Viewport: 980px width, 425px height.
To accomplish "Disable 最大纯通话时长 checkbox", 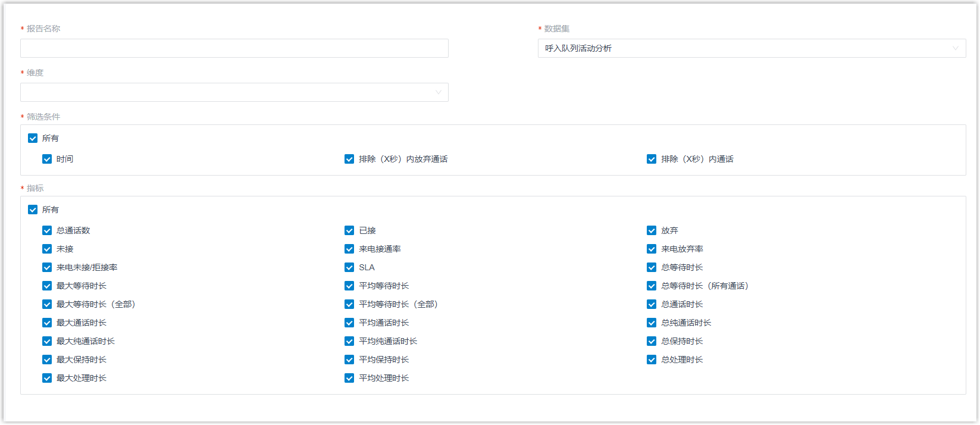I will pos(47,341).
